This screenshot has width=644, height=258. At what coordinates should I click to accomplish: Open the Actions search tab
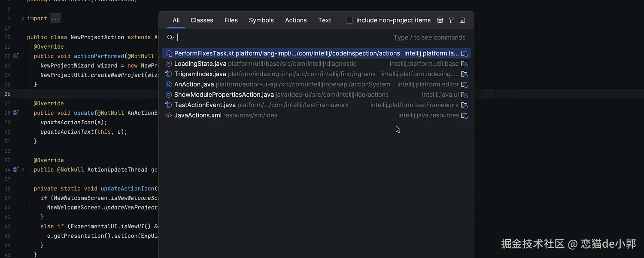(x=296, y=20)
